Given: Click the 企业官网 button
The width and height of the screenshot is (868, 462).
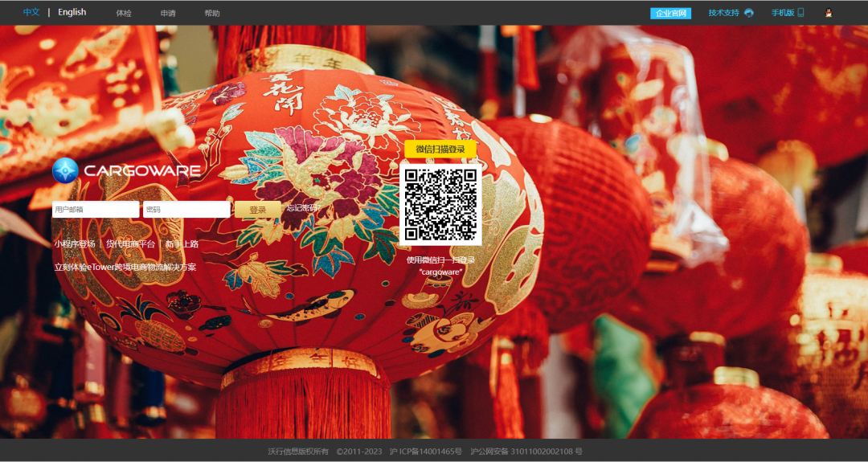Looking at the screenshot, I should (x=670, y=14).
